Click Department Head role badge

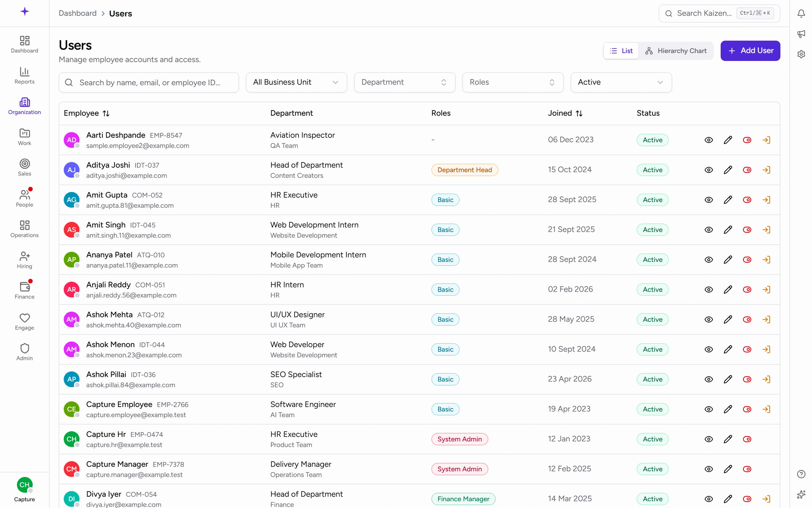click(464, 170)
